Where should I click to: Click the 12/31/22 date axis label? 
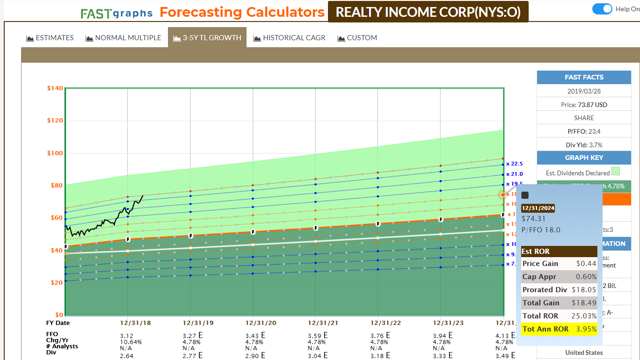386,323
